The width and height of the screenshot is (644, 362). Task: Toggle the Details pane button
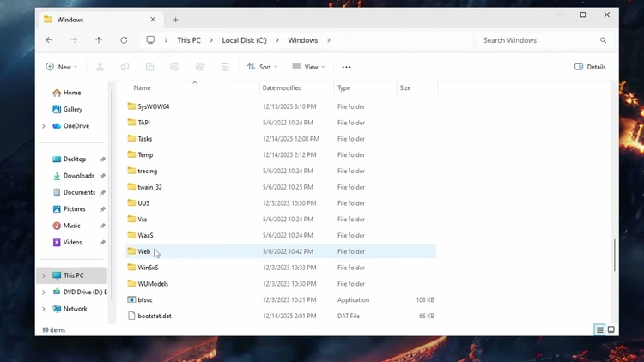click(x=590, y=67)
